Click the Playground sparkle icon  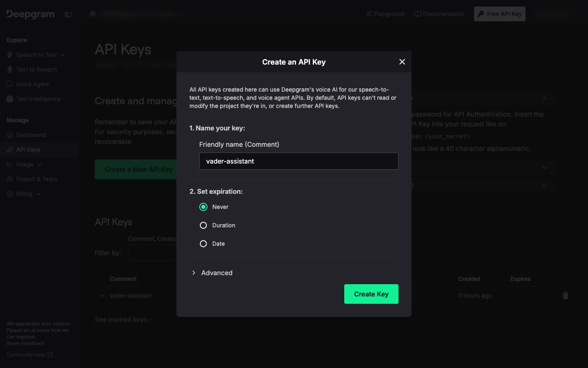click(369, 14)
